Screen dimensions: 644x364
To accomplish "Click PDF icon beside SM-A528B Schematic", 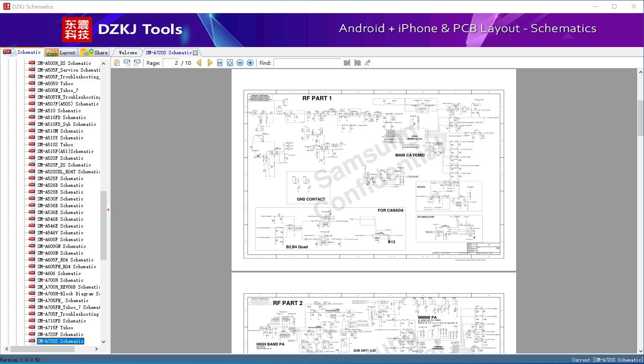I will tap(32, 192).
